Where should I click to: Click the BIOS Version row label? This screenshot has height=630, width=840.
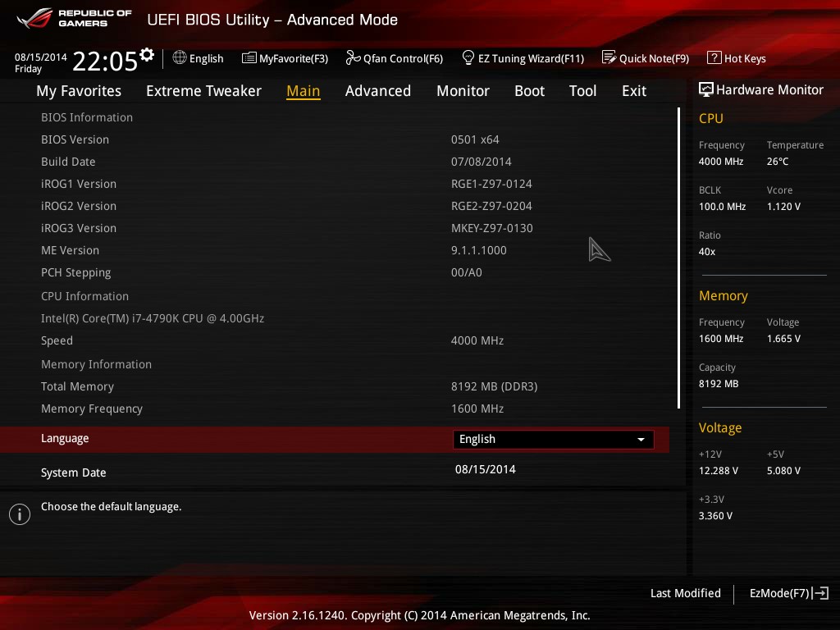tap(75, 139)
